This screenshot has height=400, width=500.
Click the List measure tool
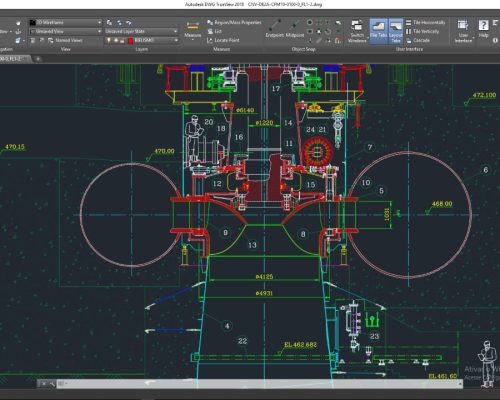[214, 31]
